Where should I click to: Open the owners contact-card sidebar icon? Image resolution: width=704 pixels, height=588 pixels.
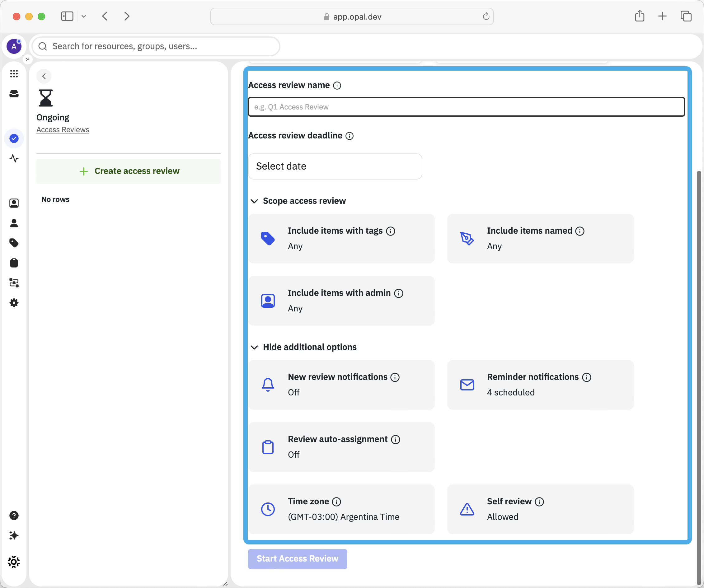click(x=14, y=203)
